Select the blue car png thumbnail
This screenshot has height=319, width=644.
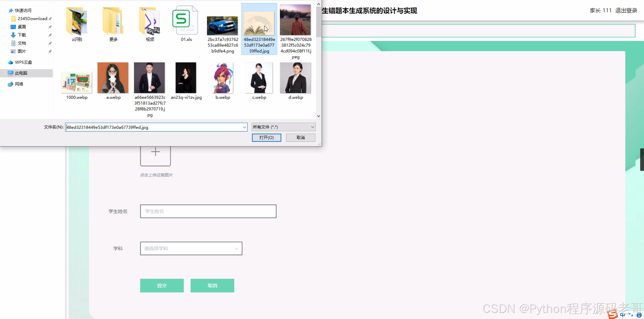[222, 26]
